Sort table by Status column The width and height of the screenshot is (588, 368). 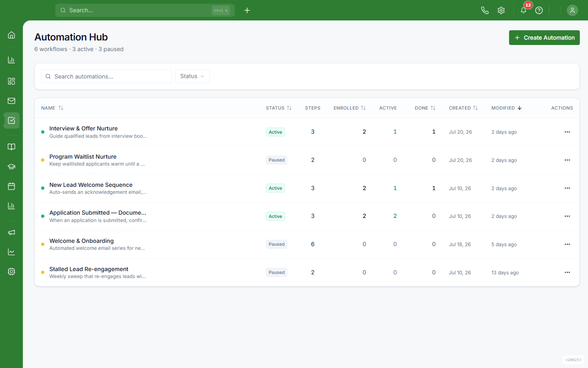pos(279,108)
